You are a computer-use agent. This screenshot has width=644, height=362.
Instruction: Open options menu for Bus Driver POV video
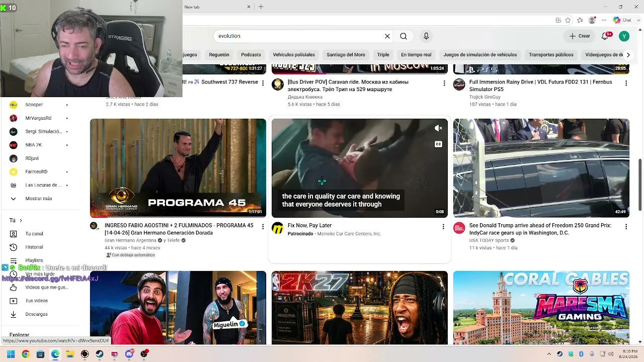point(444,83)
